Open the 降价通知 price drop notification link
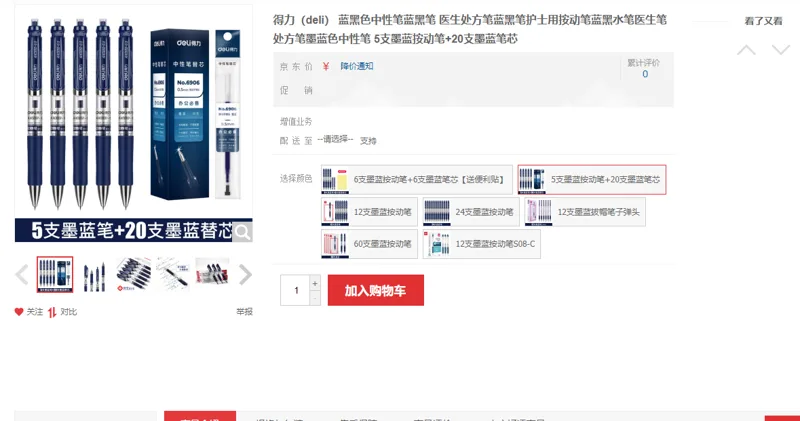800x421 pixels. (357, 66)
